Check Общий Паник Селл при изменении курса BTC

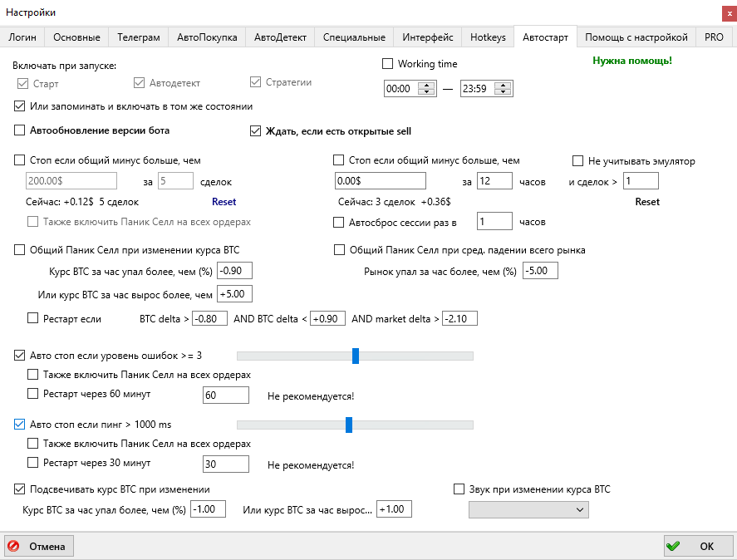point(19,249)
